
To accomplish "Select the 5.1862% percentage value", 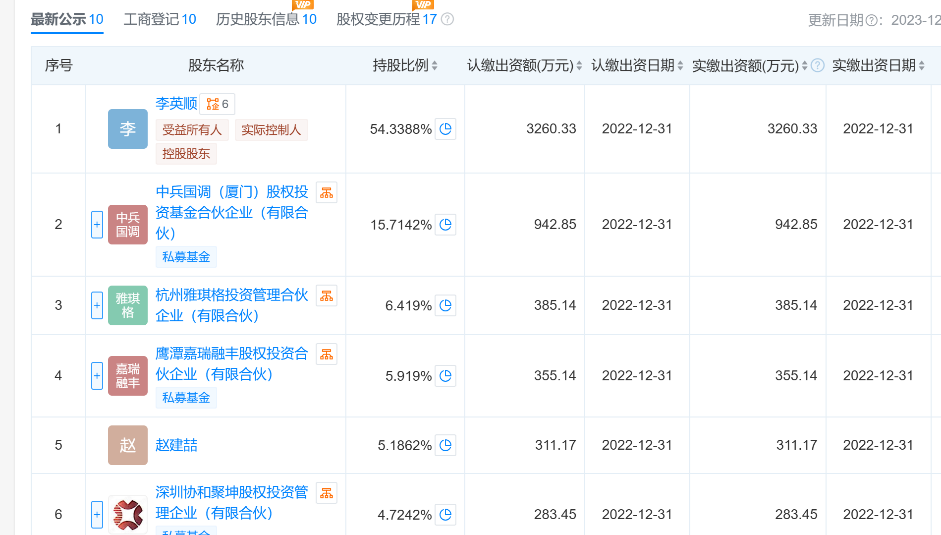I will point(404,446).
